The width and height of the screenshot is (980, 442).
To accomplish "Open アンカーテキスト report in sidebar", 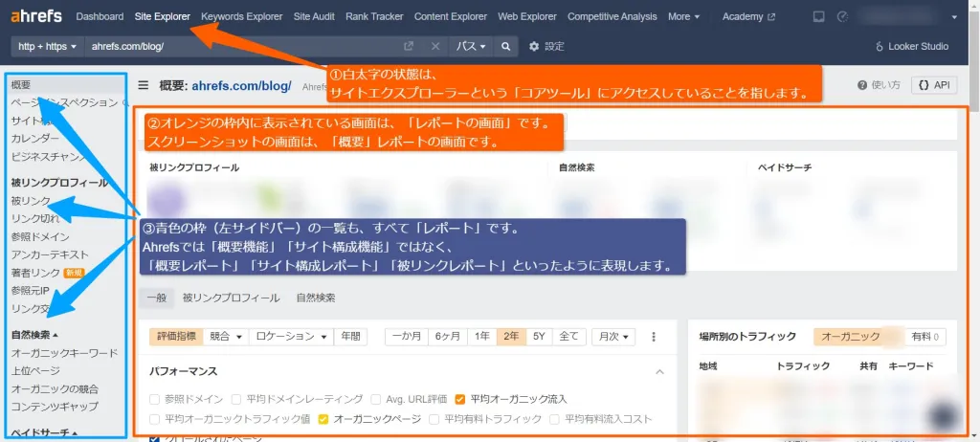I will coord(50,255).
